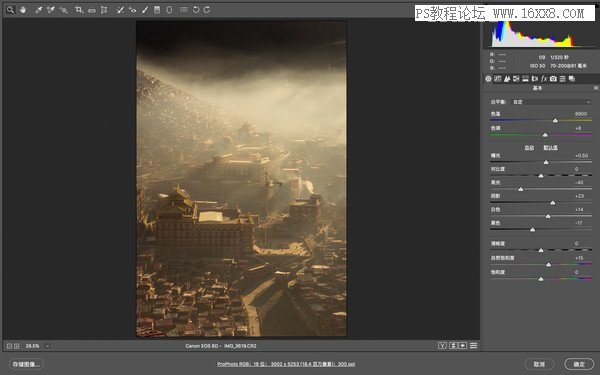Select the Radial Filter tool
This screenshot has height=375, width=600.
pos(169,10)
